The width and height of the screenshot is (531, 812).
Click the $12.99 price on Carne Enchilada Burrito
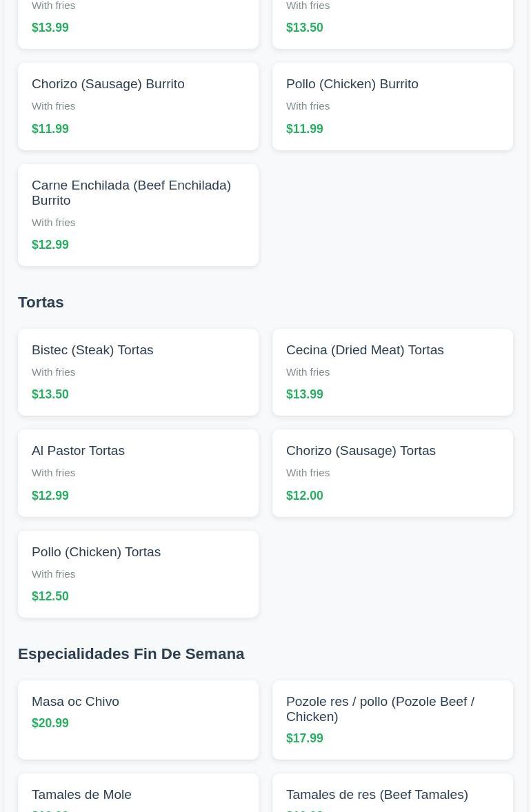50,245
